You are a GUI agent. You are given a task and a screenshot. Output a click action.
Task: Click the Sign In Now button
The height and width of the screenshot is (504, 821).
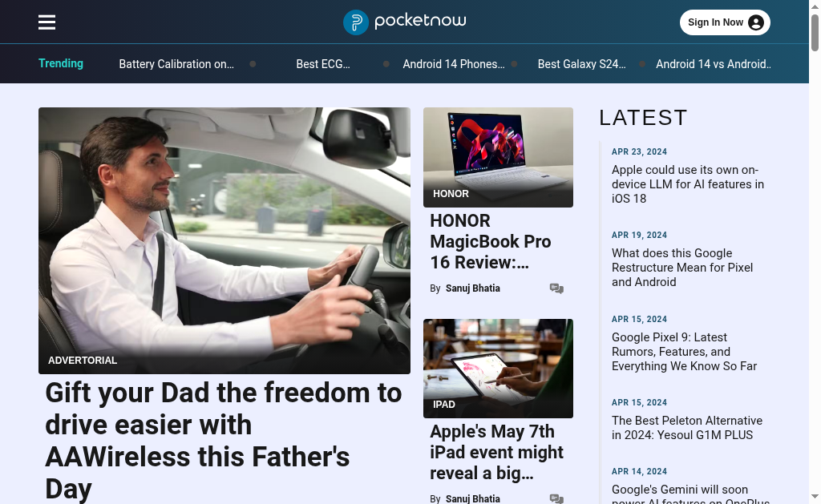tap(725, 22)
